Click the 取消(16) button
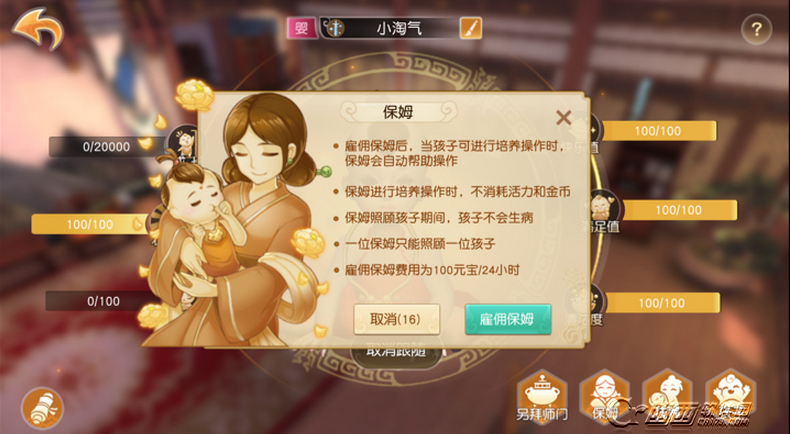 coord(397,319)
